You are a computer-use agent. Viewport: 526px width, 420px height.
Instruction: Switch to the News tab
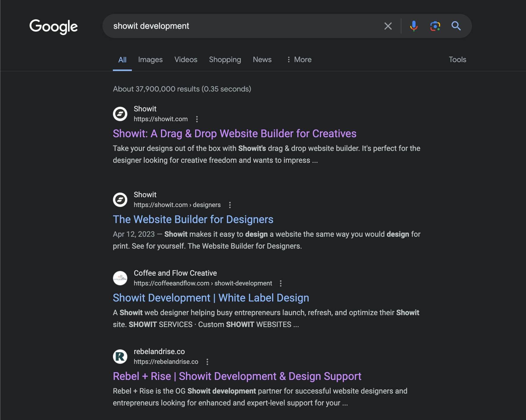tap(262, 60)
